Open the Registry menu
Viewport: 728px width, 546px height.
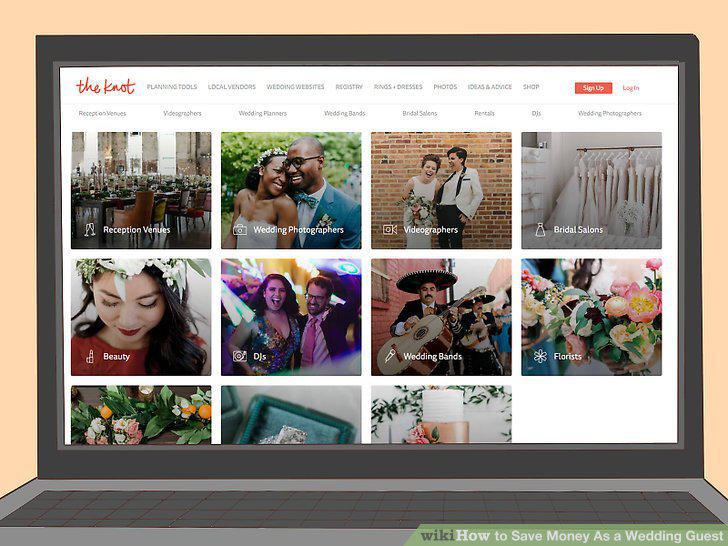click(x=349, y=87)
